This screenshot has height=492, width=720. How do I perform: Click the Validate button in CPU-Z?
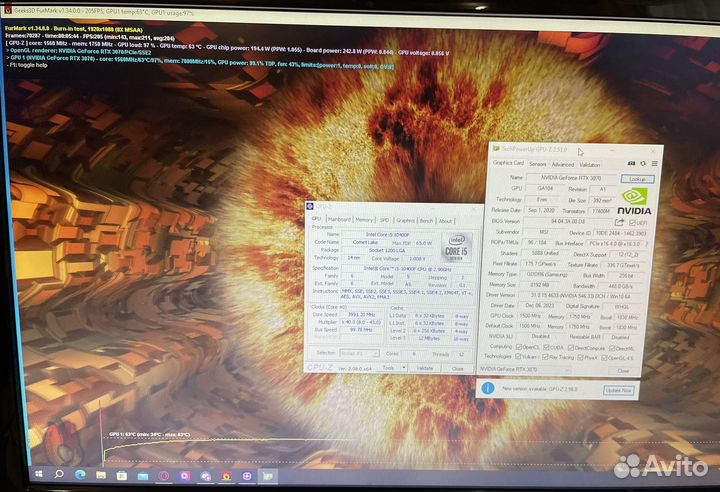[x=425, y=368]
